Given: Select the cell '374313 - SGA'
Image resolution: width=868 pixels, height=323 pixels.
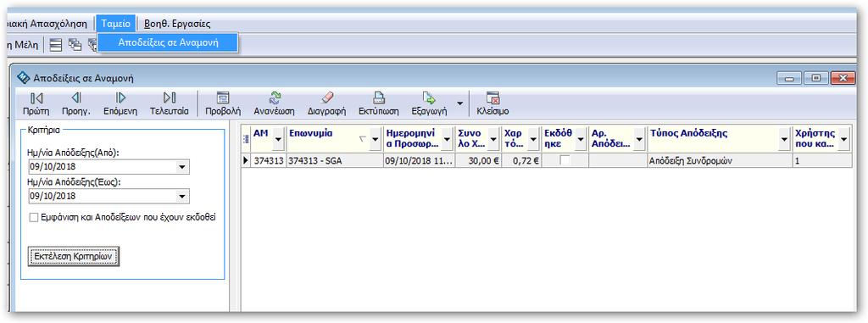Looking at the screenshot, I should tap(334, 161).
